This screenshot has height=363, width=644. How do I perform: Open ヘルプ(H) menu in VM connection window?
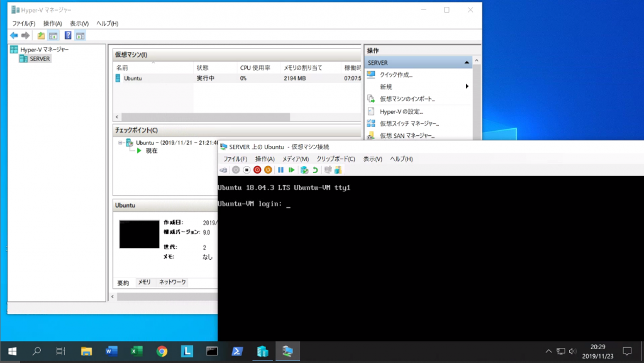401,159
